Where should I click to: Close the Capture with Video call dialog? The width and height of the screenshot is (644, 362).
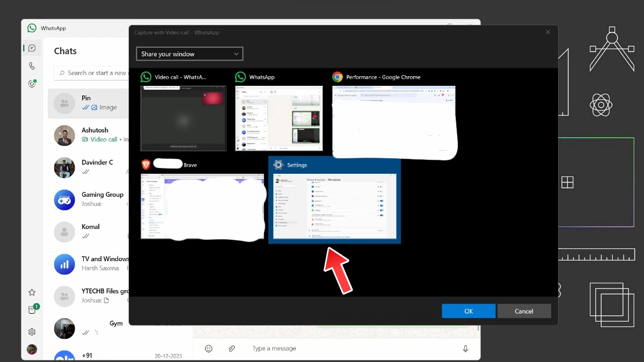pyautogui.click(x=548, y=32)
